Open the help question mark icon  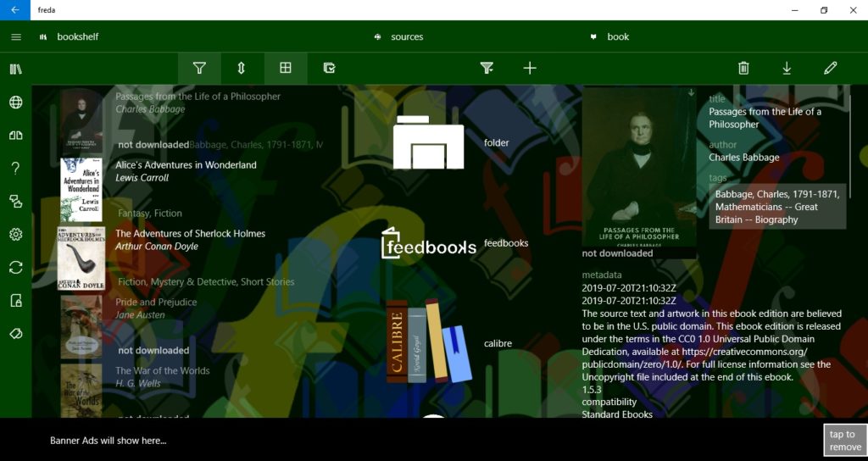point(16,169)
